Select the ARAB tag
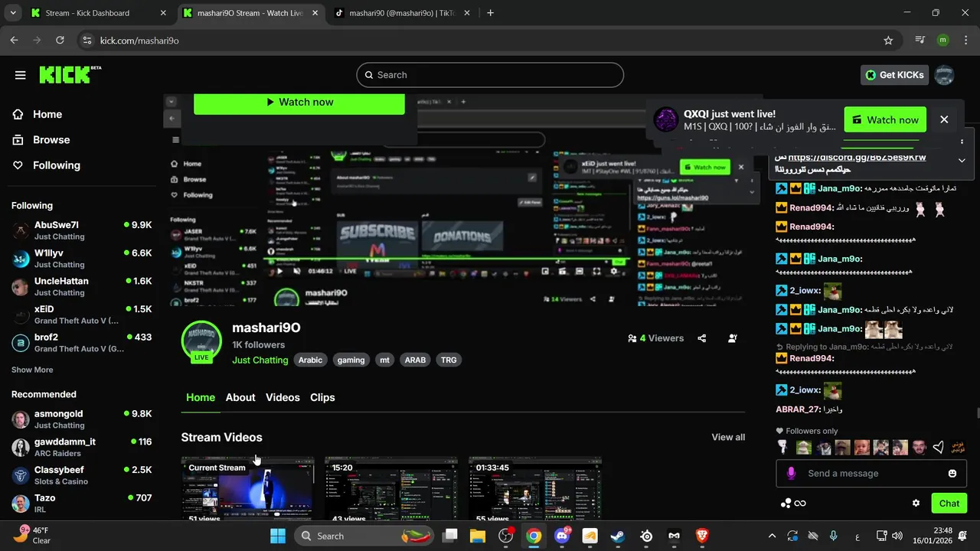This screenshot has width=980, height=551. pyautogui.click(x=415, y=360)
